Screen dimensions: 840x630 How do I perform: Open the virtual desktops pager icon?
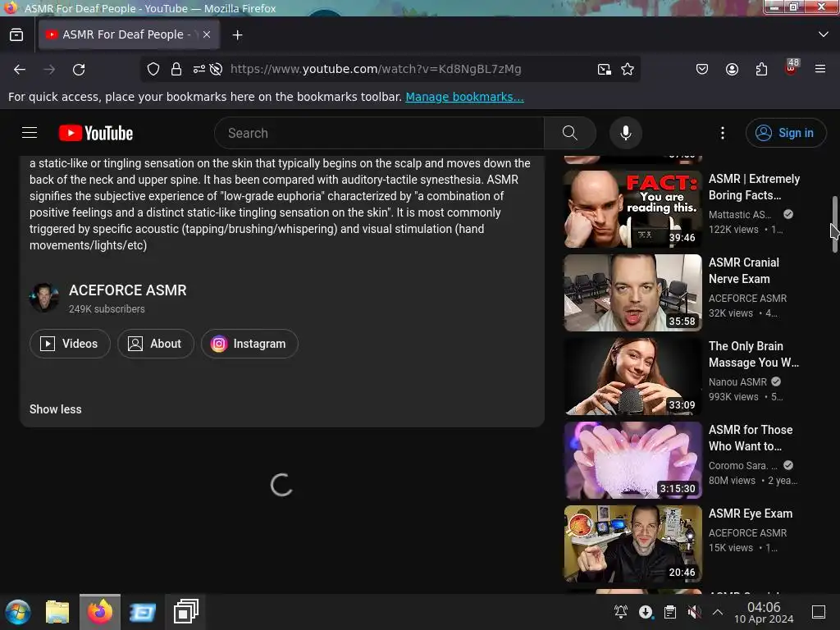(186, 612)
